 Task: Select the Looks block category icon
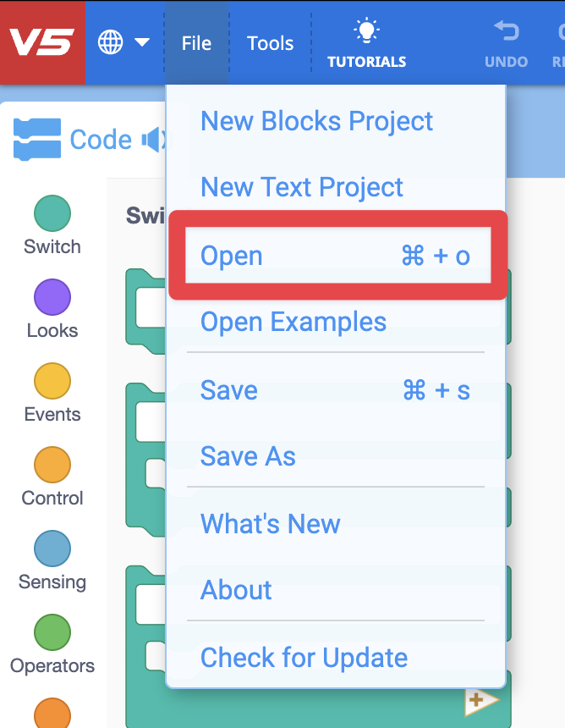click(x=52, y=297)
